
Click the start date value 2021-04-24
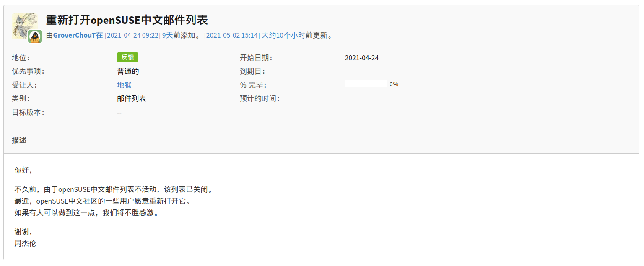pos(361,57)
